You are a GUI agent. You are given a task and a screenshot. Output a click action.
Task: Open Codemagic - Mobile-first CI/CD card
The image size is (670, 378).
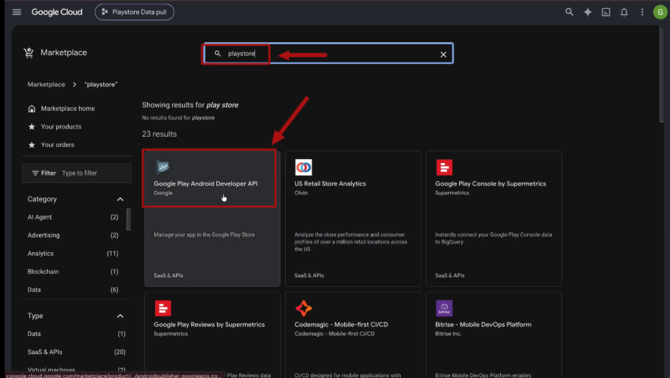click(353, 335)
